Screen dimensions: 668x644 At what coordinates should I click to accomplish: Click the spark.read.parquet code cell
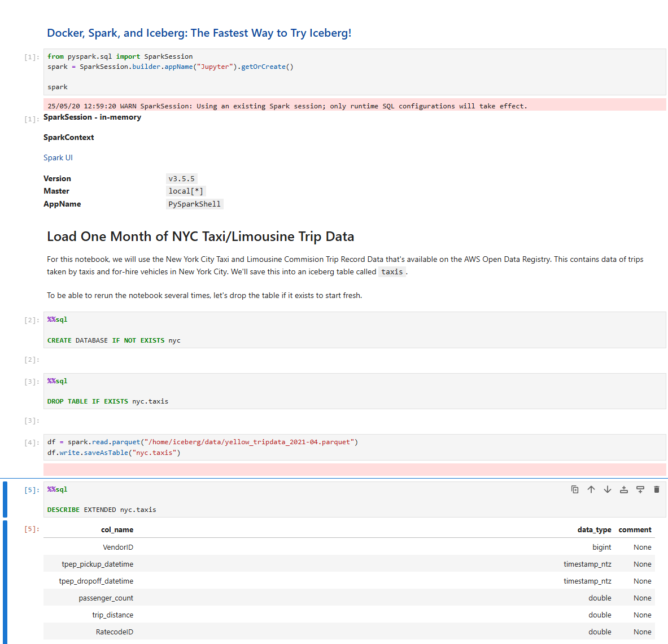pos(395,447)
